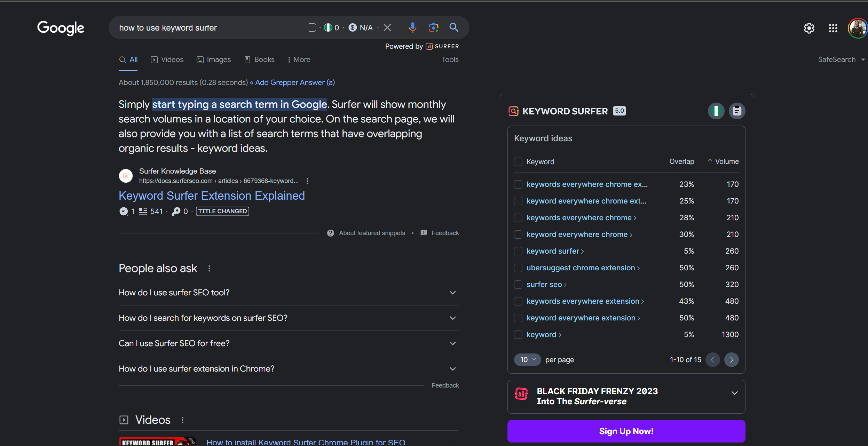Go to next keyword ideas page
868x446 pixels.
[x=732, y=360]
